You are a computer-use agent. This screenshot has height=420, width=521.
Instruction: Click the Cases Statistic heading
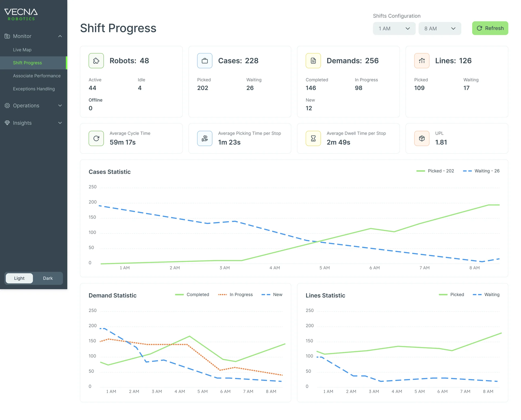pos(110,172)
